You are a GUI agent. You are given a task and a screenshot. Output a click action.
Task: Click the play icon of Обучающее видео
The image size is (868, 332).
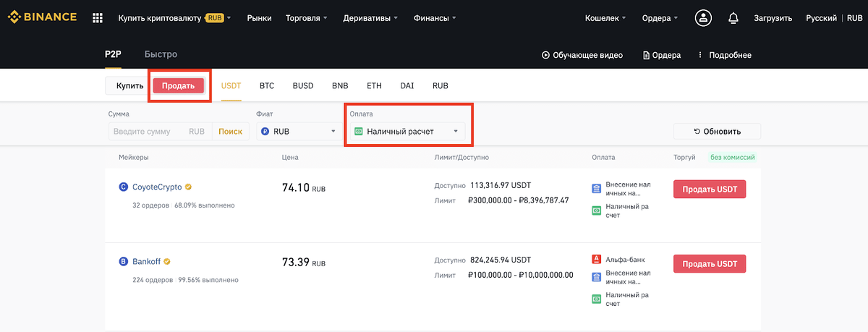click(x=545, y=55)
